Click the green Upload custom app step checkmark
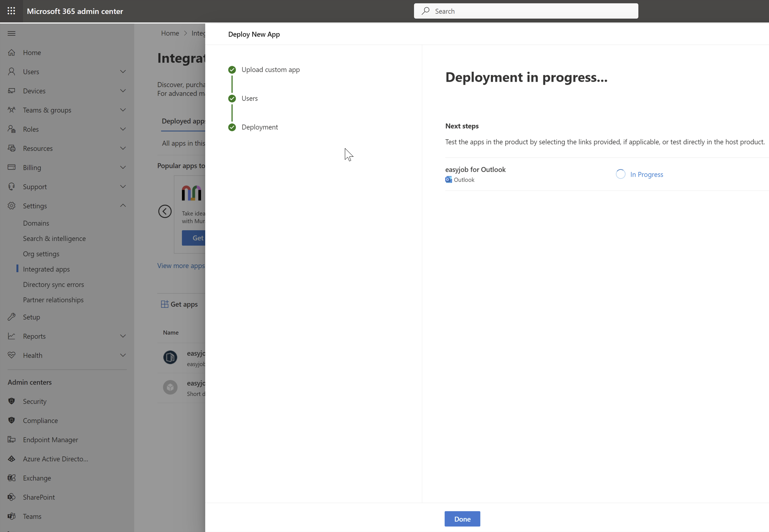769x532 pixels. tap(232, 70)
